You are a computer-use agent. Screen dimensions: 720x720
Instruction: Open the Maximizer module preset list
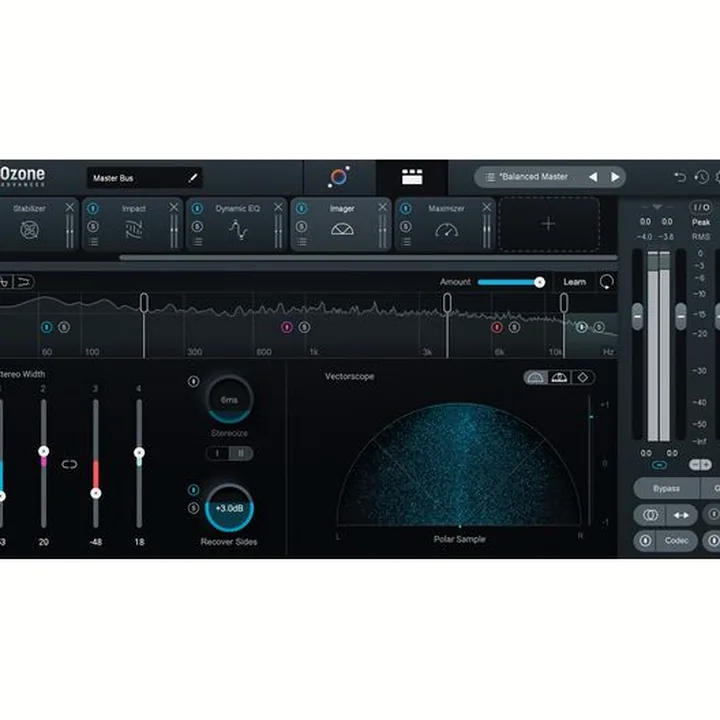pos(406,242)
